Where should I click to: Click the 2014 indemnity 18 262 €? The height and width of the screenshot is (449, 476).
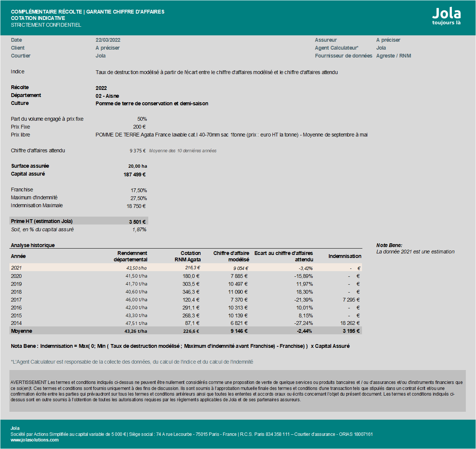[x=350, y=323]
